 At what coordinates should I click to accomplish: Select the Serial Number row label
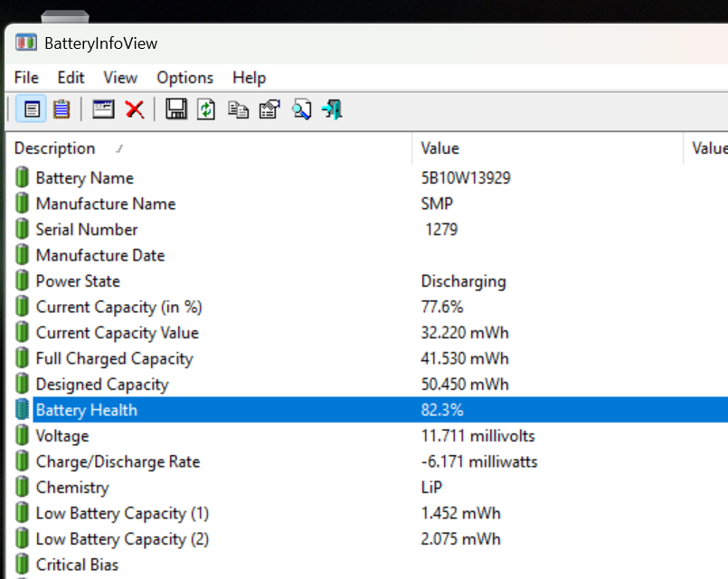[87, 230]
